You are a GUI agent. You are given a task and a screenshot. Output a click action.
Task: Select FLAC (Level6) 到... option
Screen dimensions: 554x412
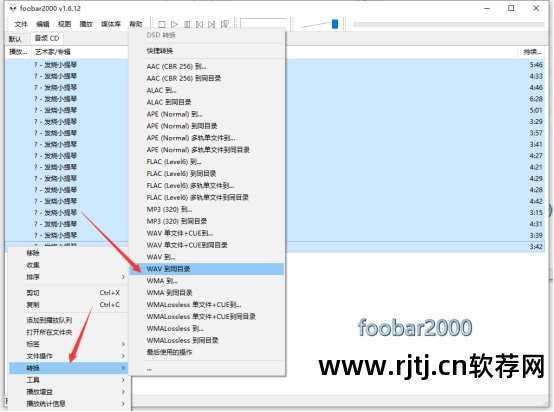[x=207, y=162]
